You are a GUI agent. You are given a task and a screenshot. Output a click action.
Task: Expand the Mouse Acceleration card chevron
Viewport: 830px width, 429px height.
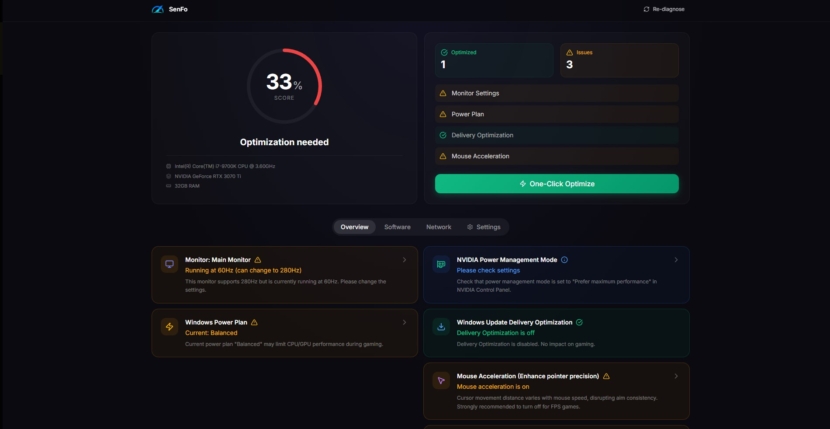pyautogui.click(x=676, y=376)
